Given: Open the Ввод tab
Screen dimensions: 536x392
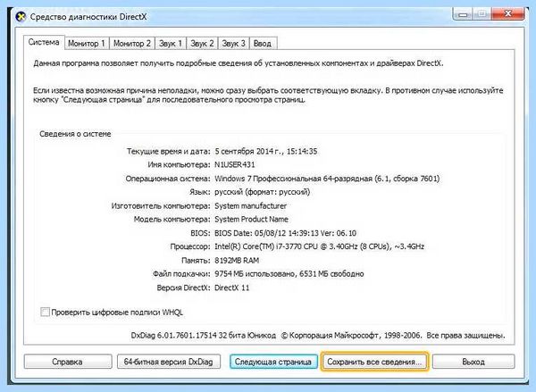Looking at the screenshot, I should pos(263,44).
